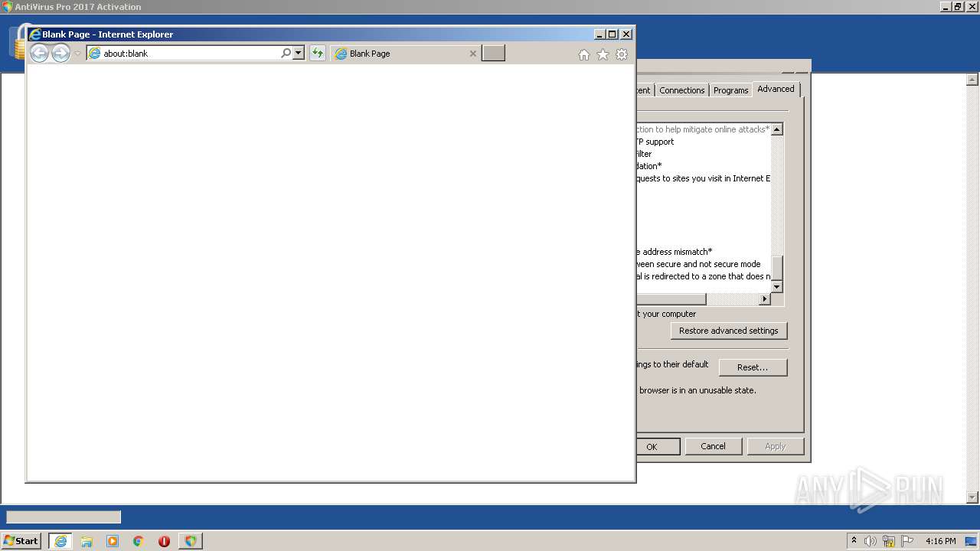The image size is (980, 551).
Task: Switch to Connections tab in Internet Options
Action: tap(681, 90)
